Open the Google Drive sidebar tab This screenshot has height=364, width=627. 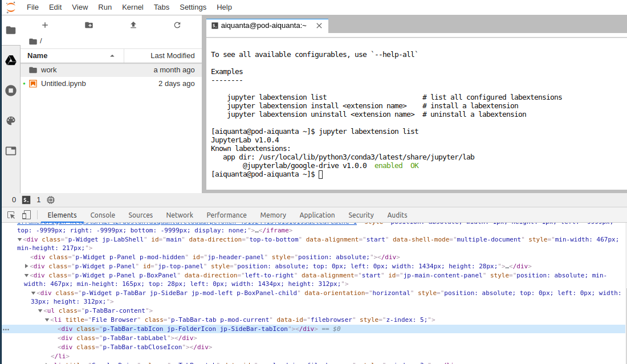pos(11,60)
